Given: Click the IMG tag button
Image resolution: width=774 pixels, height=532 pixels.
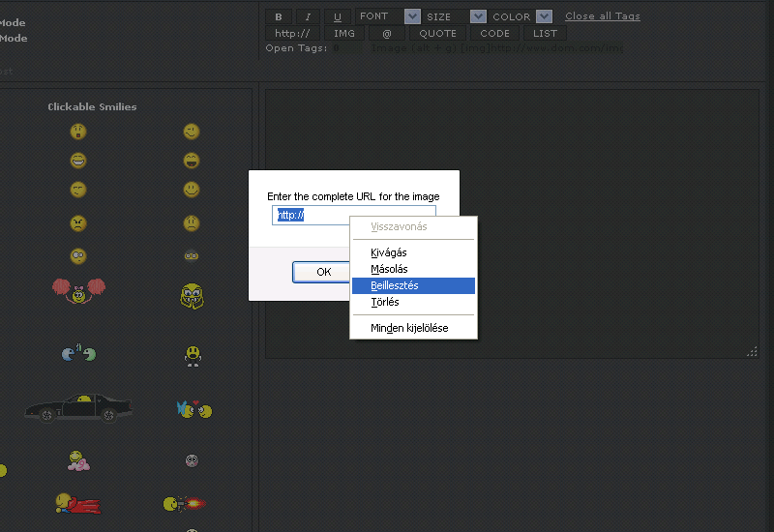Looking at the screenshot, I should [344, 34].
